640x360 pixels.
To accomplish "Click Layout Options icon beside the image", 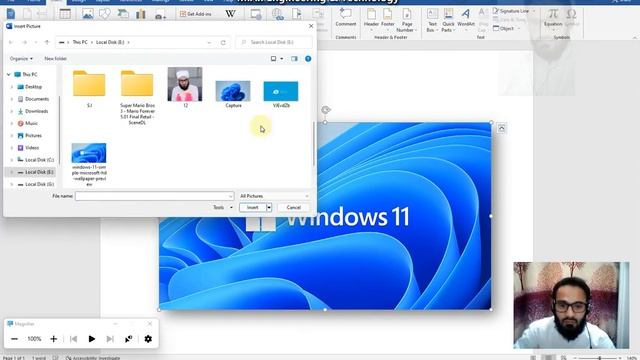I will (501, 129).
